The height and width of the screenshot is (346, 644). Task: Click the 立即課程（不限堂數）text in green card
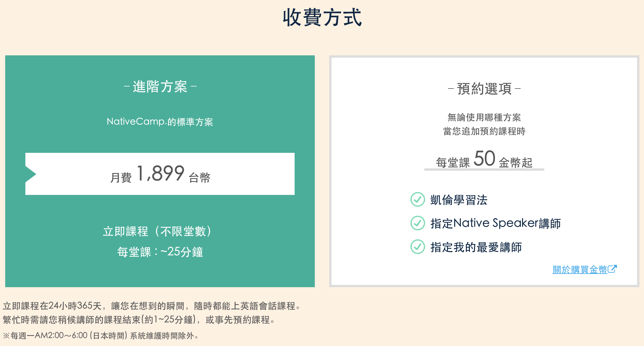157,232
